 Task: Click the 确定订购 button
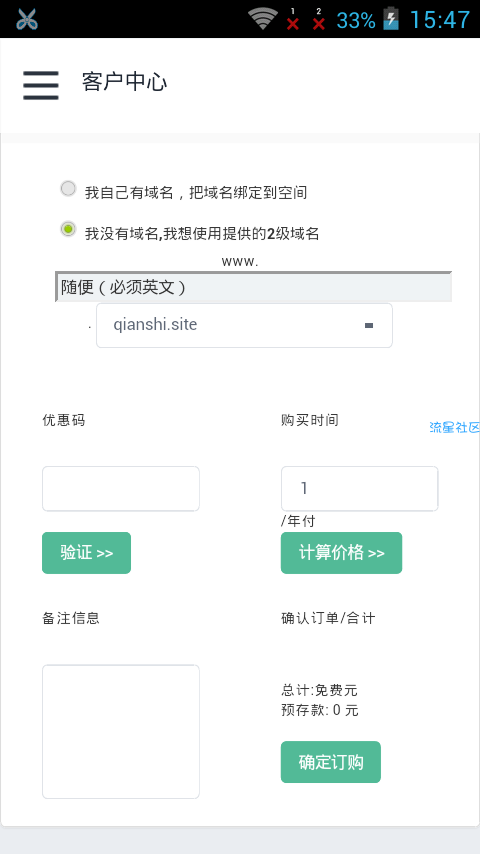click(331, 762)
